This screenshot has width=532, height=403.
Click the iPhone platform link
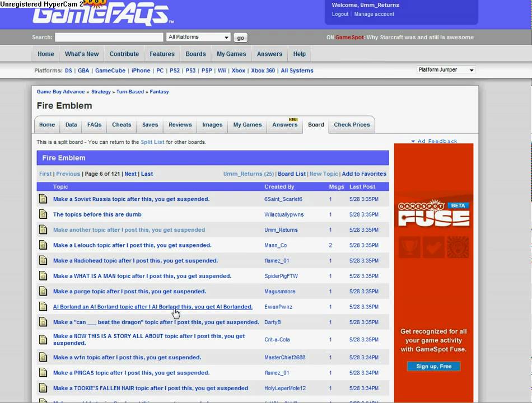point(141,71)
